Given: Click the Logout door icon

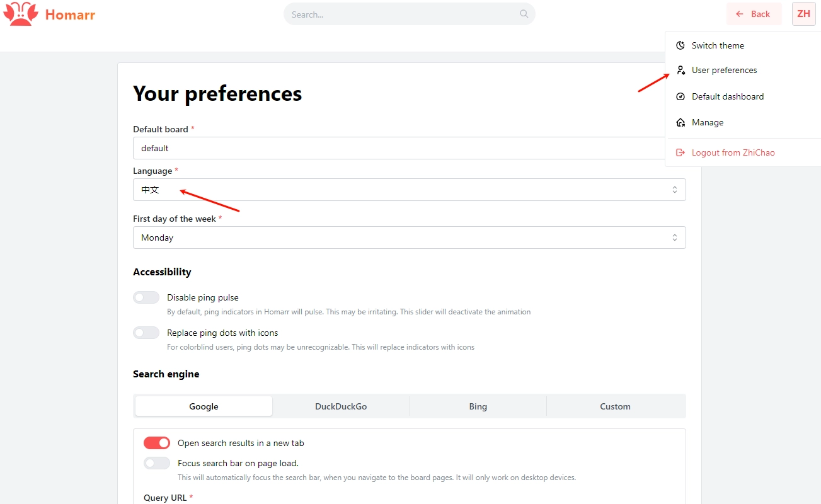Looking at the screenshot, I should tap(680, 152).
